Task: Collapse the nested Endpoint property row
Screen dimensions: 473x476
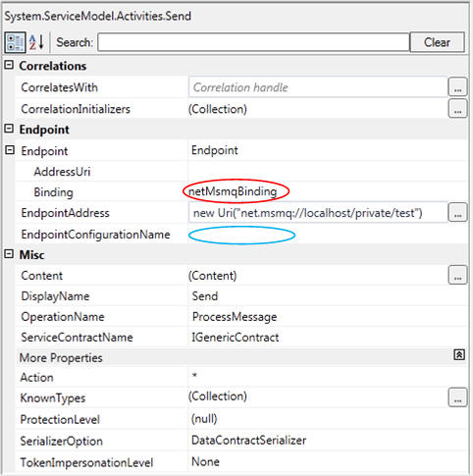Action: pos(10,150)
